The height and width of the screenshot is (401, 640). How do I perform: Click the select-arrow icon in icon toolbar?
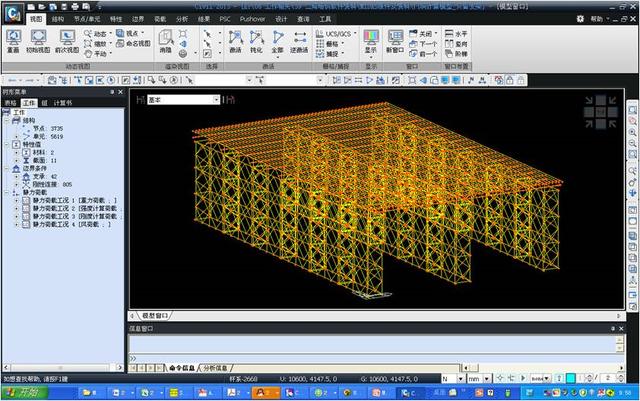point(189,80)
